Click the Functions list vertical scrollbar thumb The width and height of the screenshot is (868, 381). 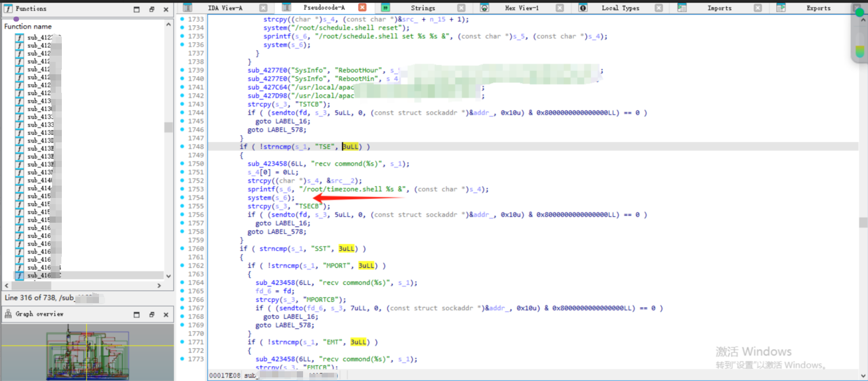coord(169,127)
